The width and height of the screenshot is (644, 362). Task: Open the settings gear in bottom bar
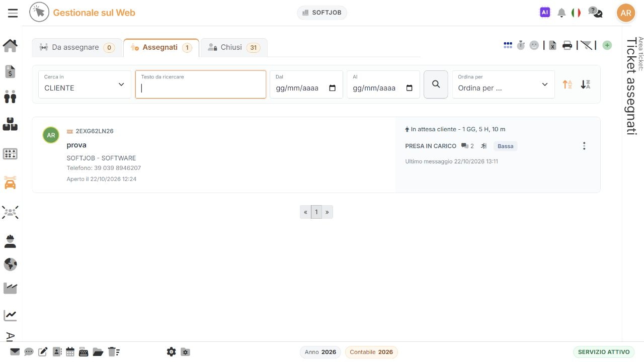(x=172, y=352)
